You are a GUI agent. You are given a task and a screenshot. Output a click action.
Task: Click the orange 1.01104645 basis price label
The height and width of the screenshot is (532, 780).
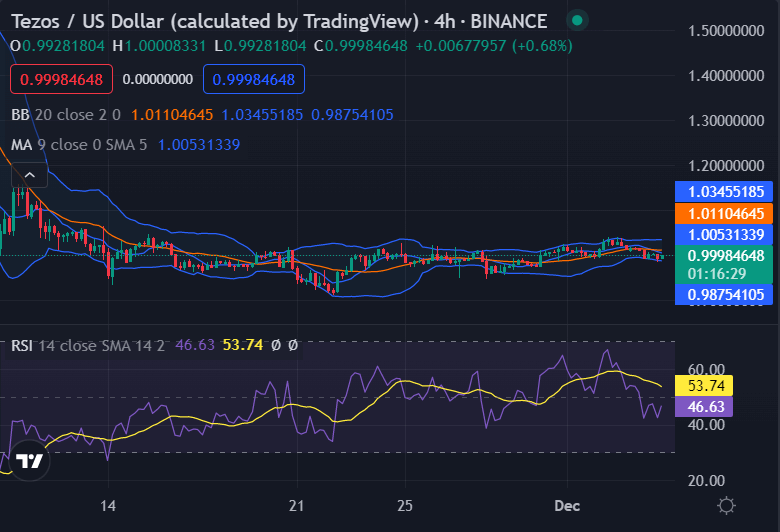click(724, 213)
